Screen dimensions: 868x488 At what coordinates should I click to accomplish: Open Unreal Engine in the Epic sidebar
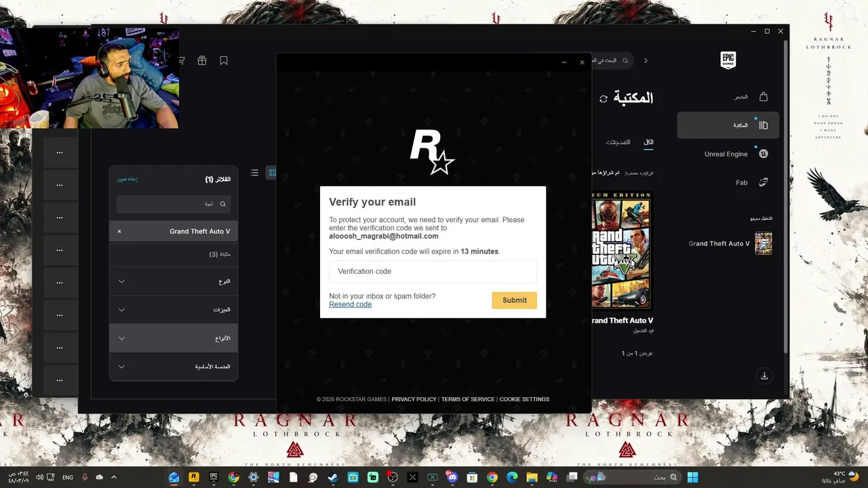[x=728, y=154]
